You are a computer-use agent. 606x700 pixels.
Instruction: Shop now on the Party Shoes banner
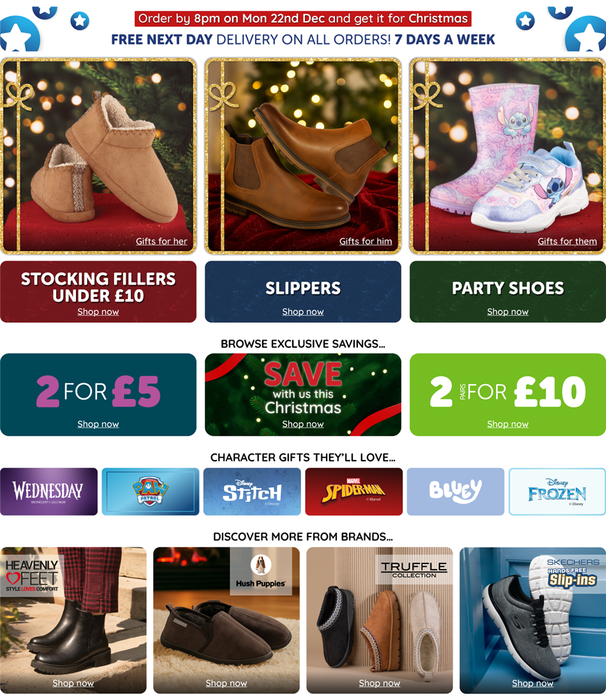[x=508, y=311]
